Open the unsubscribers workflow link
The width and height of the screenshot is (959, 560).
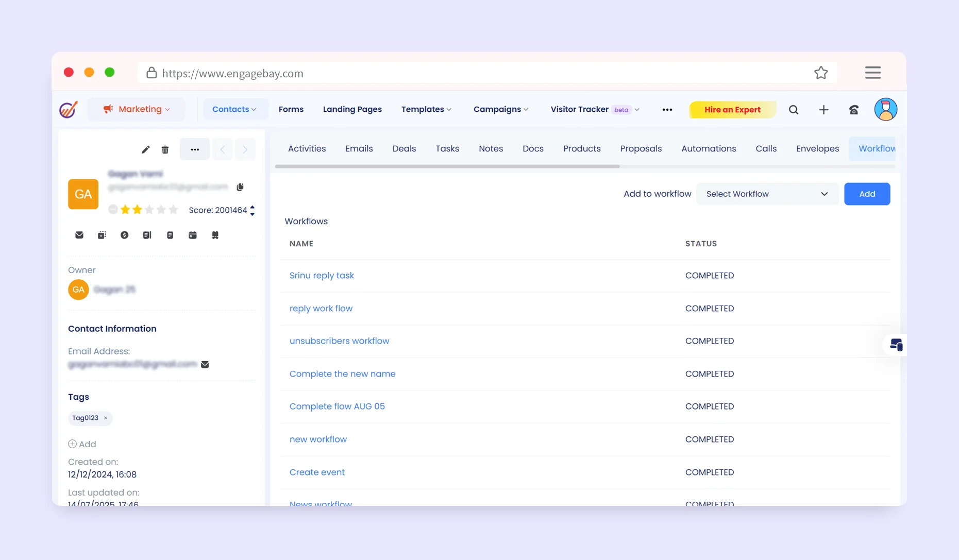click(x=339, y=341)
